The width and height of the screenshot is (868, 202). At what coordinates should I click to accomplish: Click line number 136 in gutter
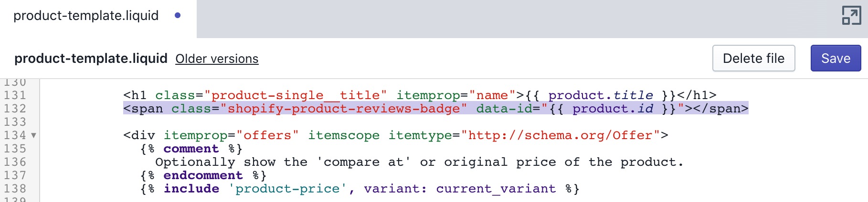pos(15,162)
